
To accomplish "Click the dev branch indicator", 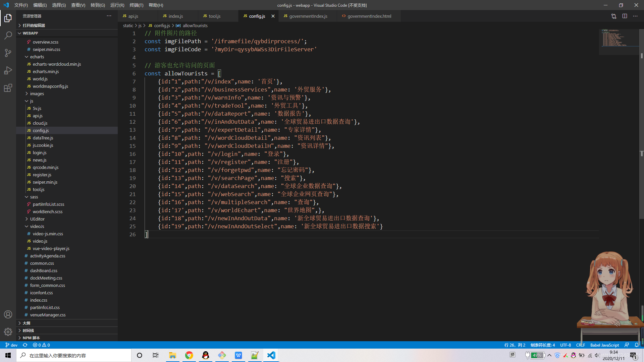I will tap(11, 345).
